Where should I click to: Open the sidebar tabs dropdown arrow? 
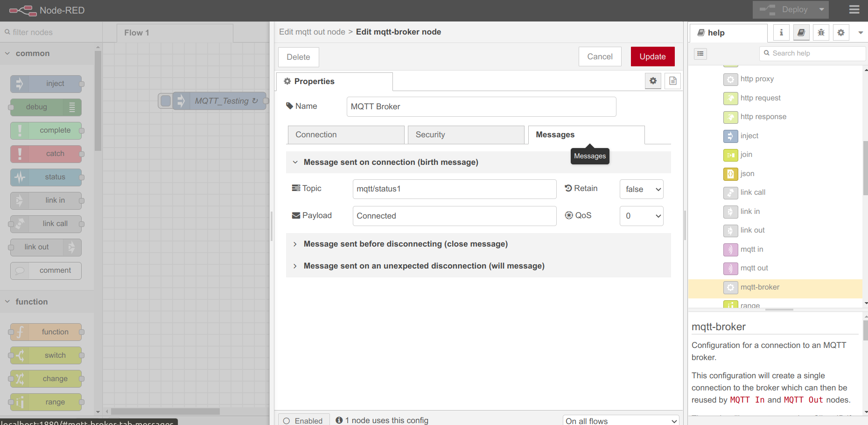(x=861, y=33)
